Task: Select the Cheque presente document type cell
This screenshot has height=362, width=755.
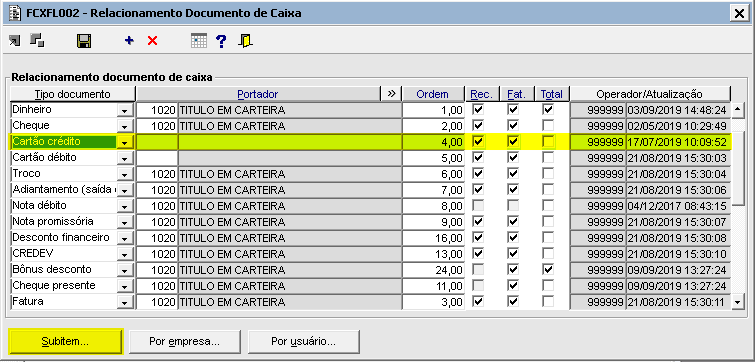Action: [x=64, y=286]
